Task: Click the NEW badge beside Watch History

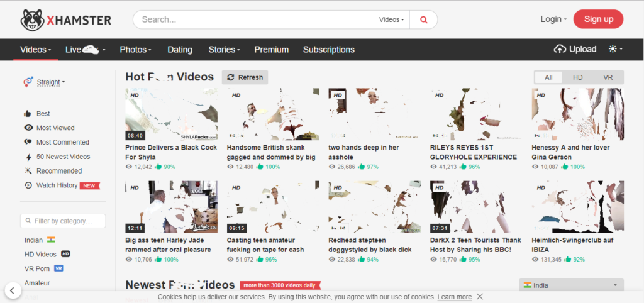Action: [x=89, y=186]
